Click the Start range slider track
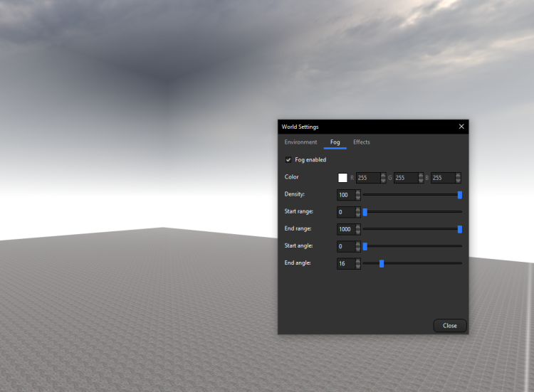The width and height of the screenshot is (534, 392). 413,212
